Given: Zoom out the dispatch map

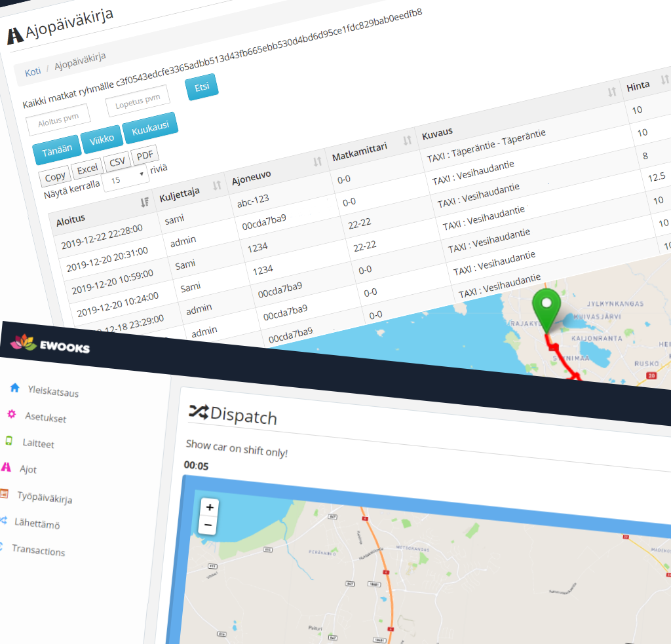Looking at the screenshot, I should 208,525.
